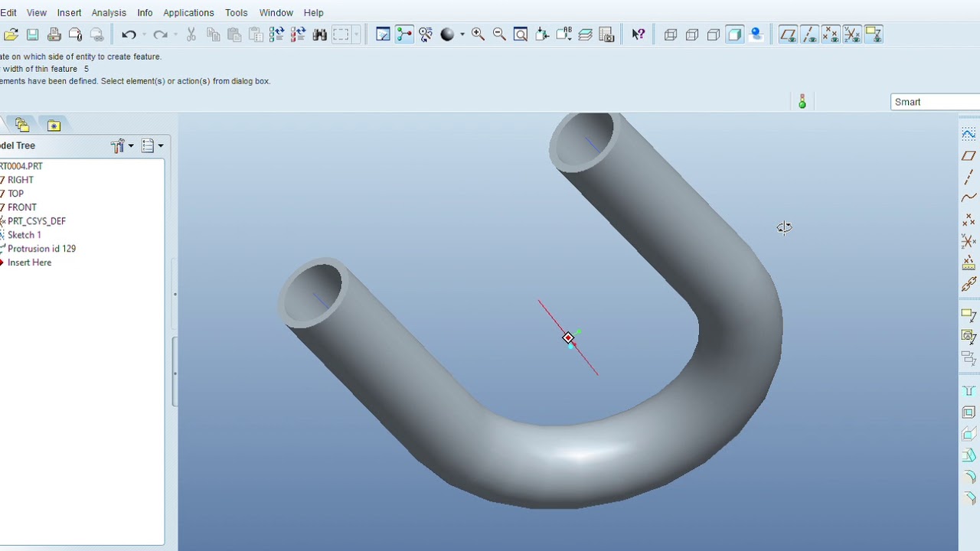Click the Redo arrow
The image size is (980, 551).
pyautogui.click(x=160, y=34)
